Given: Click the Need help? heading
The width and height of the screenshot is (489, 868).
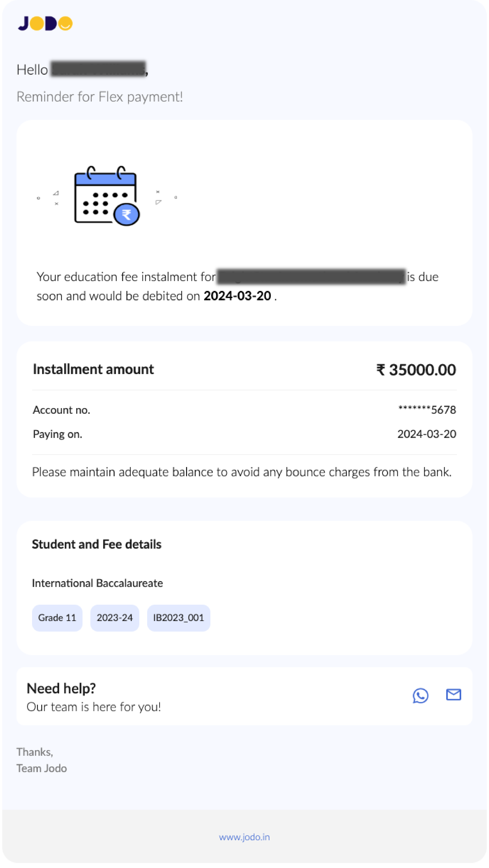Looking at the screenshot, I should coord(61,689).
